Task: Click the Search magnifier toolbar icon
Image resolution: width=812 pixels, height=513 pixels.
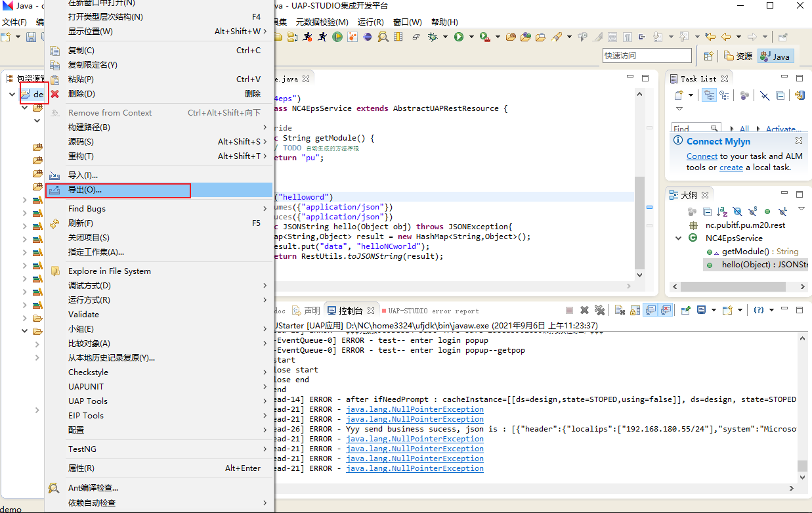Action: [383, 37]
